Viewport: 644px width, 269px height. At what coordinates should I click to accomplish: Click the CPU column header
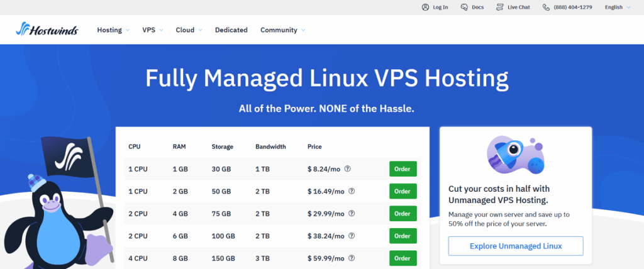coord(135,146)
